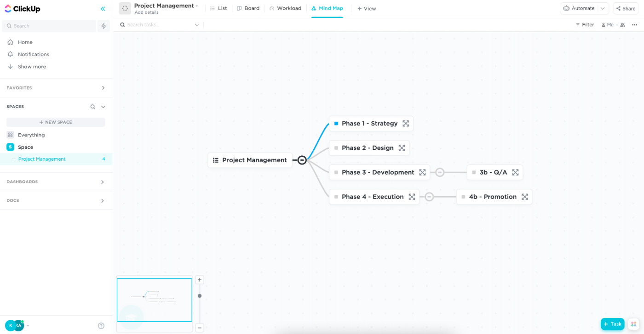Click the help question mark icon
This screenshot has height=334, width=644.
coord(101,326)
